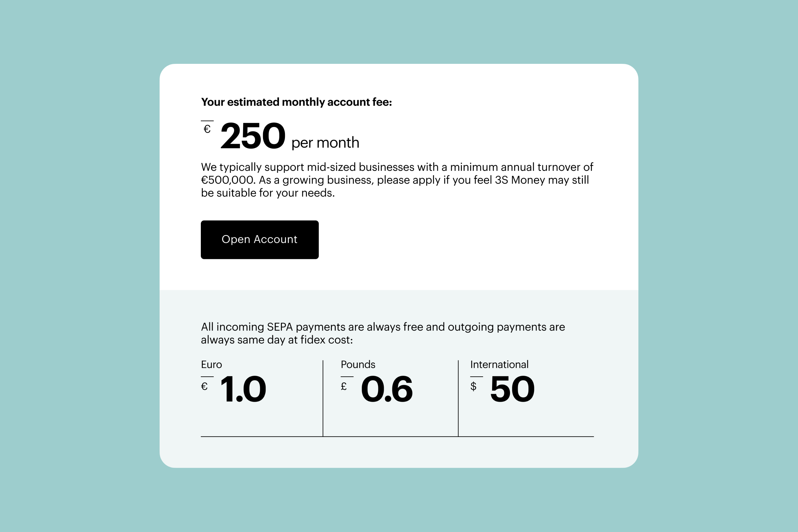Select the 50 international cost value
The height and width of the screenshot is (532, 798).
pyautogui.click(x=512, y=389)
